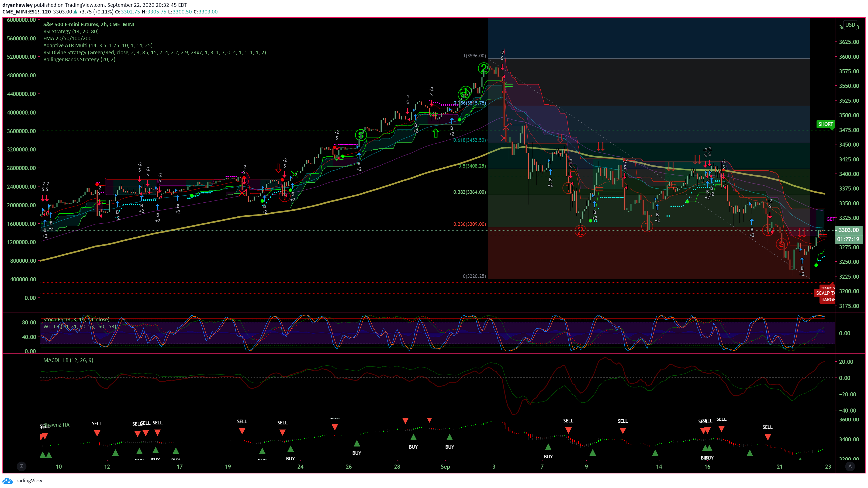Click the Fibonacci 0.786(3515.75) level label

[470, 103]
